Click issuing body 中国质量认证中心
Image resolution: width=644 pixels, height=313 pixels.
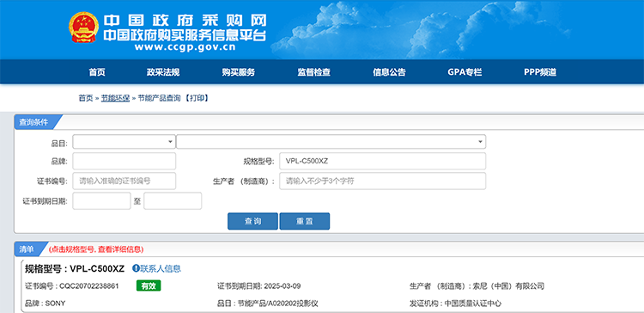pos(473,304)
